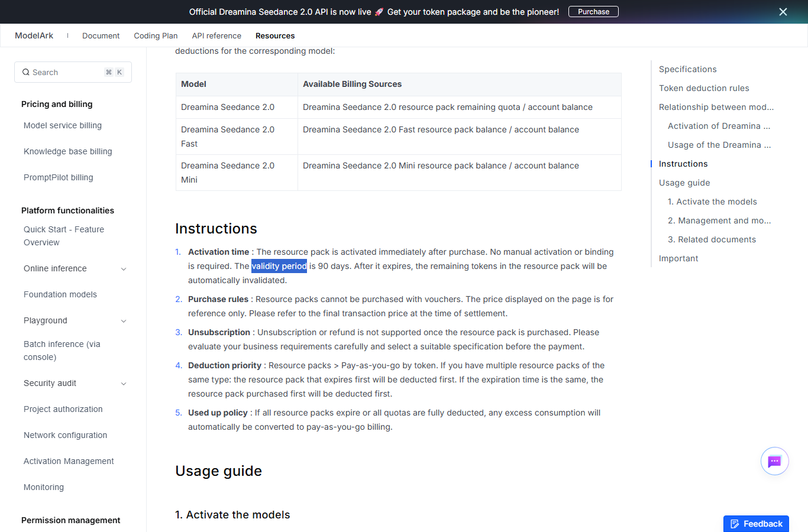Click the search magnifier icon
The width and height of the screenshot is (808, 532).
(x=26, y=72)
